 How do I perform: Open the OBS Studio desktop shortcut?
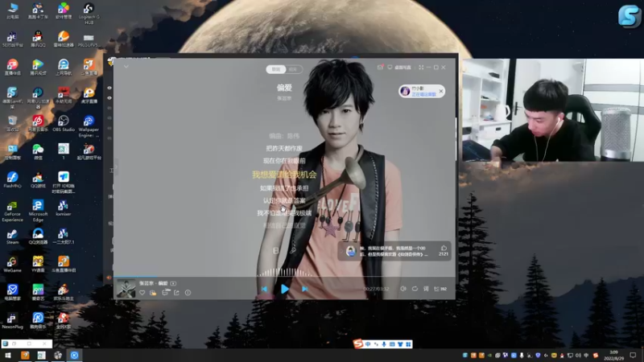[x=64, y=124]
